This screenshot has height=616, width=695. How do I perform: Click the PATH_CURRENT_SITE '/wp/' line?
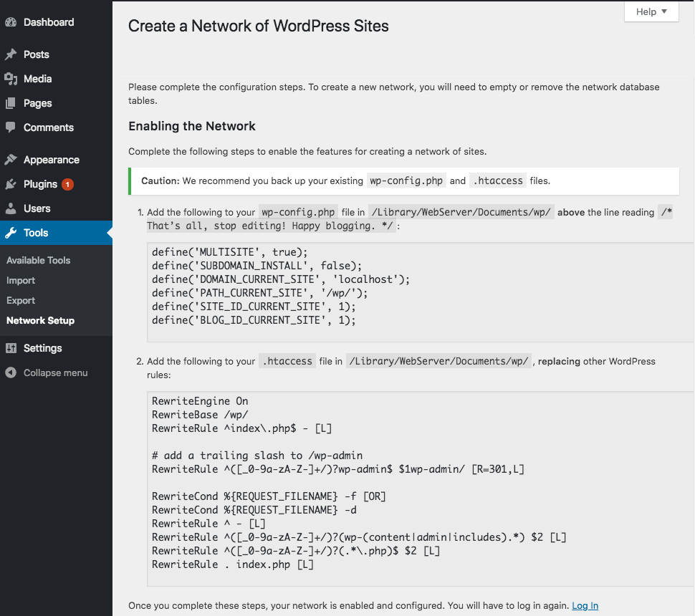(x=260, y=294)
